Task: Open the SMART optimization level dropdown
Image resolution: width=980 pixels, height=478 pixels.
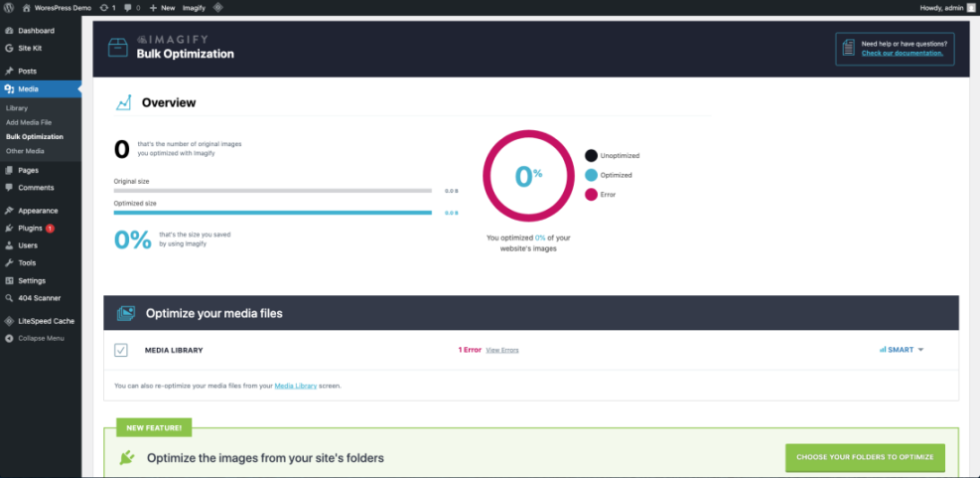Action: click(x=902, y=351)
